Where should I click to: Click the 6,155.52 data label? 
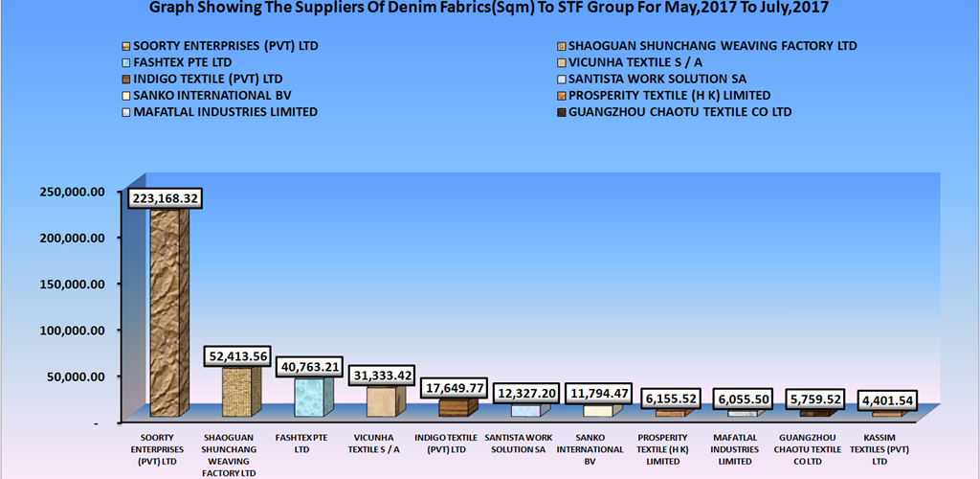click(x=669, y=399)
